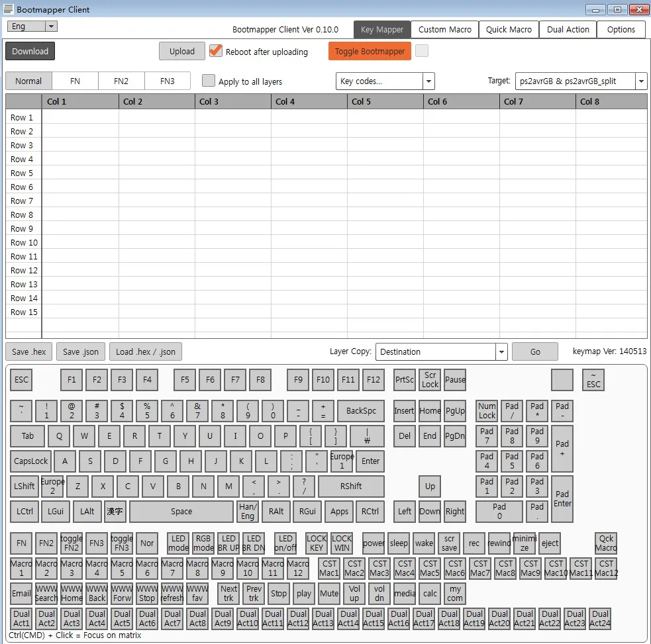Toggle Reboot after uploading checkbox
651x644 pixels.
215,51
